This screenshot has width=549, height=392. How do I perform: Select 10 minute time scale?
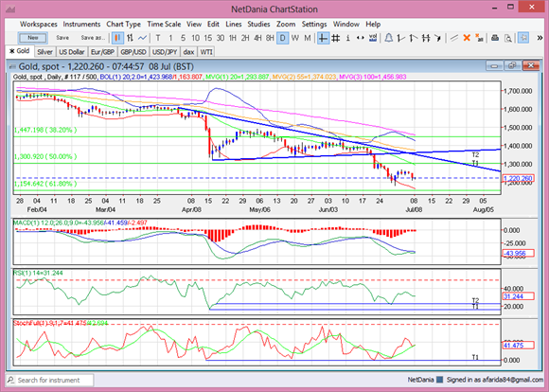pos(195,38)
